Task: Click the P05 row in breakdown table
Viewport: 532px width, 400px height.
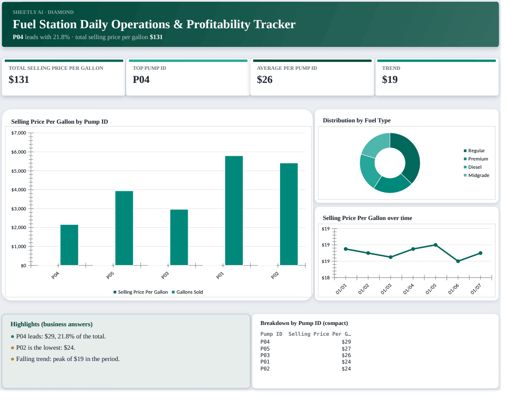Action: click(x=306, y=349)
